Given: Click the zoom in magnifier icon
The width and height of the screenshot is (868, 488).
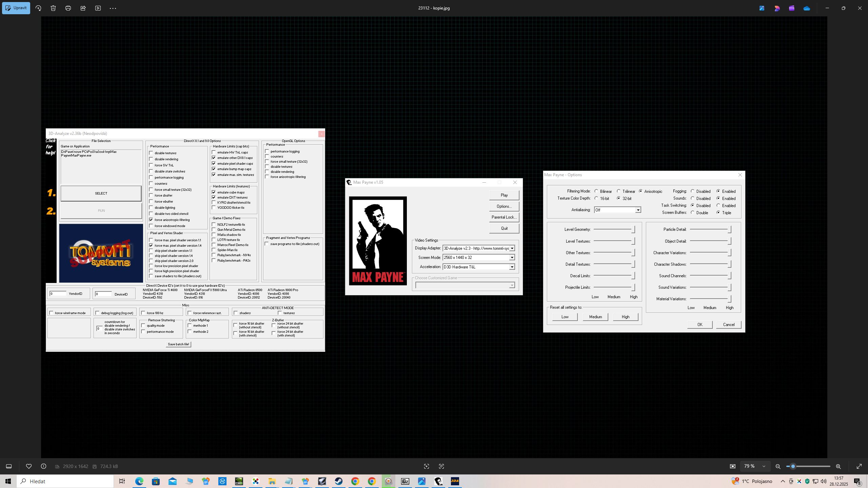Looking at the screenshot, I should pyautogui.click(x=838, y=466).
